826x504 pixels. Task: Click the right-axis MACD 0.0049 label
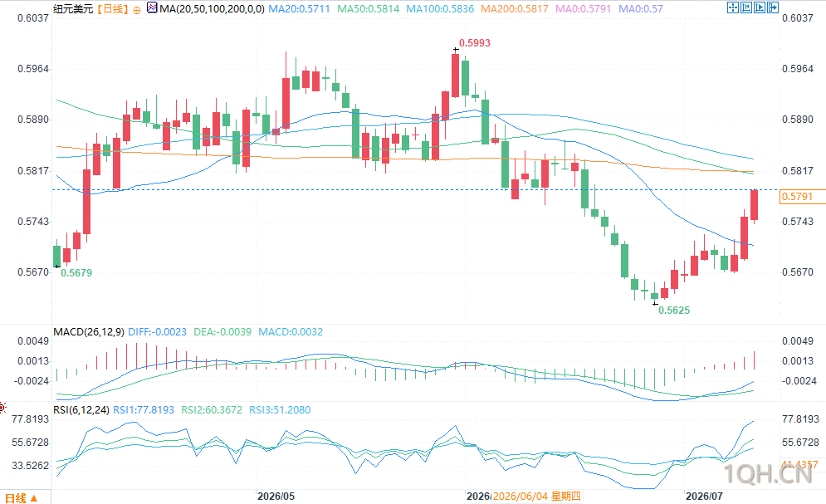click(799, 341)
